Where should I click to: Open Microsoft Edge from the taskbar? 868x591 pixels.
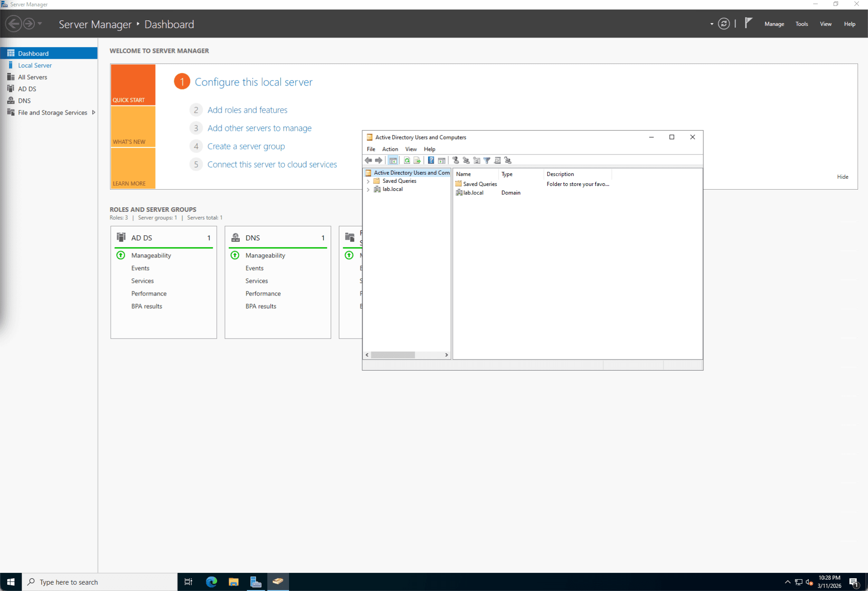(211, 581)
